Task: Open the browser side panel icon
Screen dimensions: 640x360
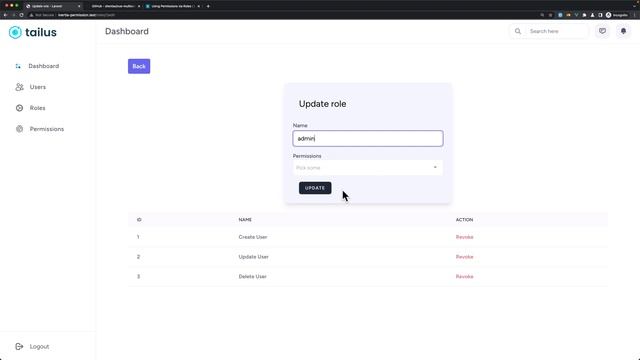Action: coord(600,15)
